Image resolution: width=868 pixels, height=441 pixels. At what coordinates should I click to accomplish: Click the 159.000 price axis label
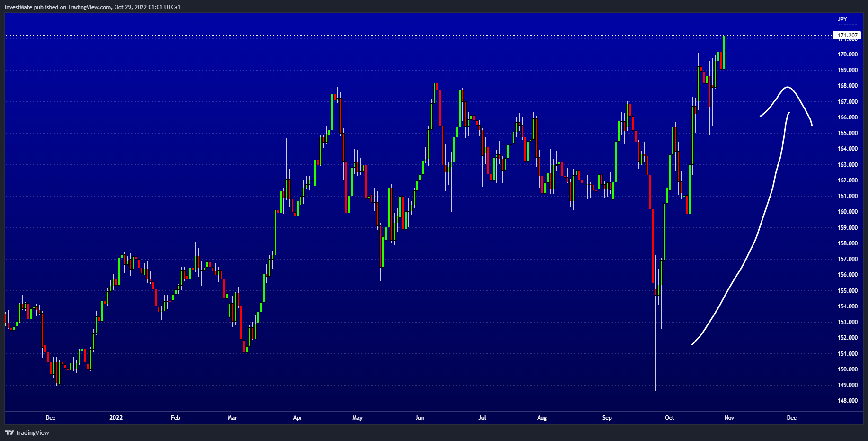pyautogui.click(x=848, y=228)
